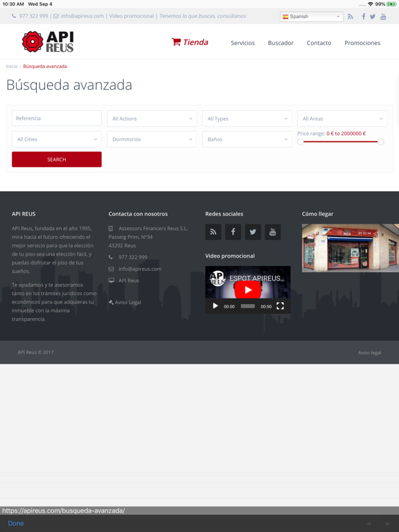The width and height of the screenshot is (399, 532).
Task: Click footer email info@apireus.com
Action: (140, 269)
